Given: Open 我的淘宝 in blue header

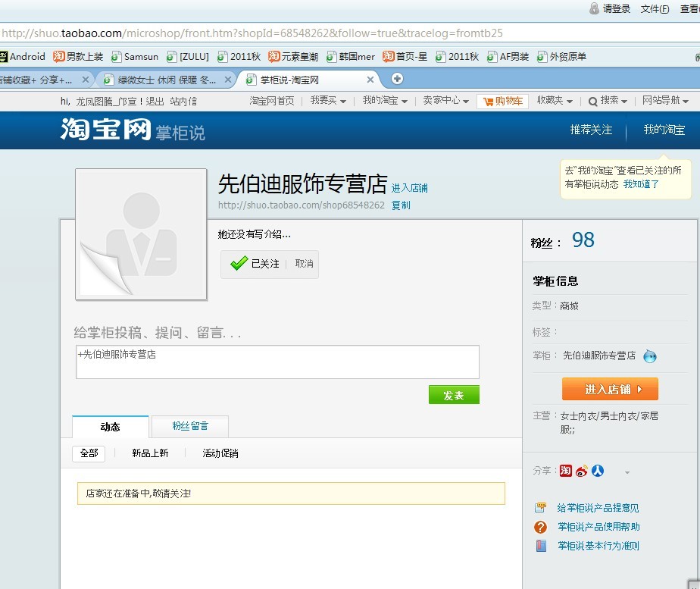Looking at the screenshot, I should click(664, 130).
